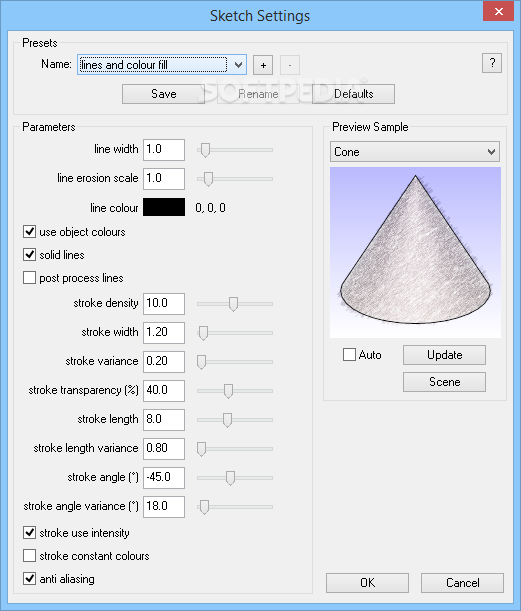
Task: Click the line erosion scale slider handle
Action: (208, 179)
